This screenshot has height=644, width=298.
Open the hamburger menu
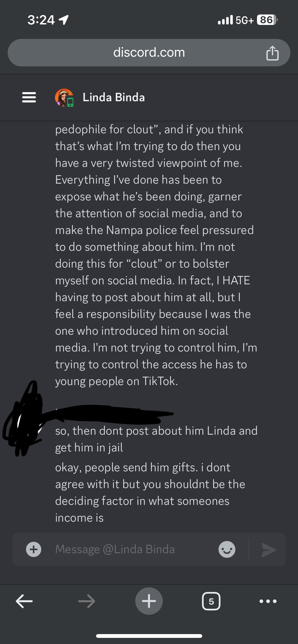[x=29, y=97]
